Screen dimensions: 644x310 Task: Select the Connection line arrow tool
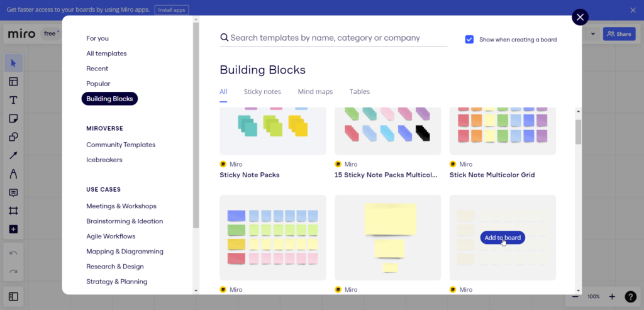point(14,155)
